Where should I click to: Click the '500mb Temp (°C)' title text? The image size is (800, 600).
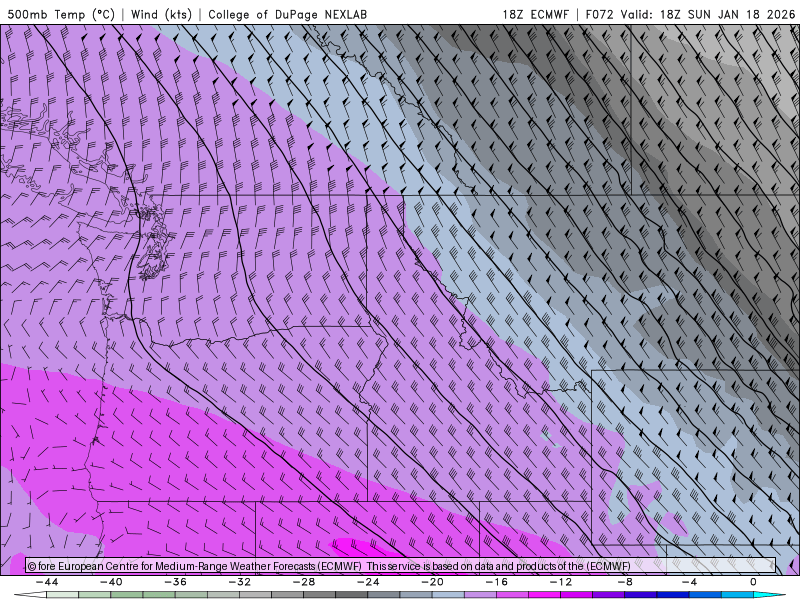click(x=61, y=14)
